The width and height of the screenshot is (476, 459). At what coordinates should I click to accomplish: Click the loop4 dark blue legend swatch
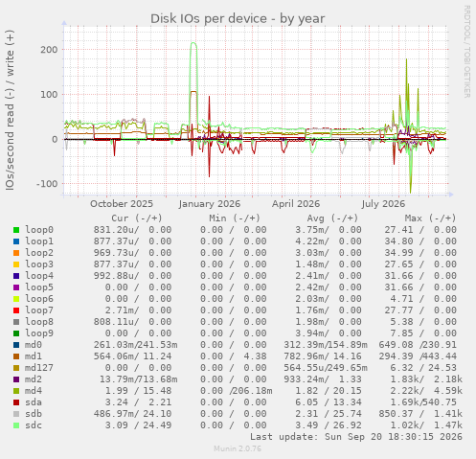[x=16, y=276]
